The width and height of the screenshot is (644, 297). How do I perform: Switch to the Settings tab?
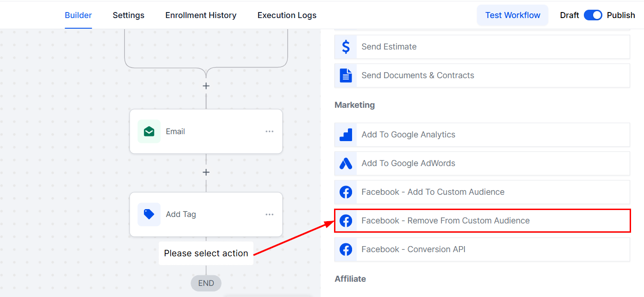point(129,15)
